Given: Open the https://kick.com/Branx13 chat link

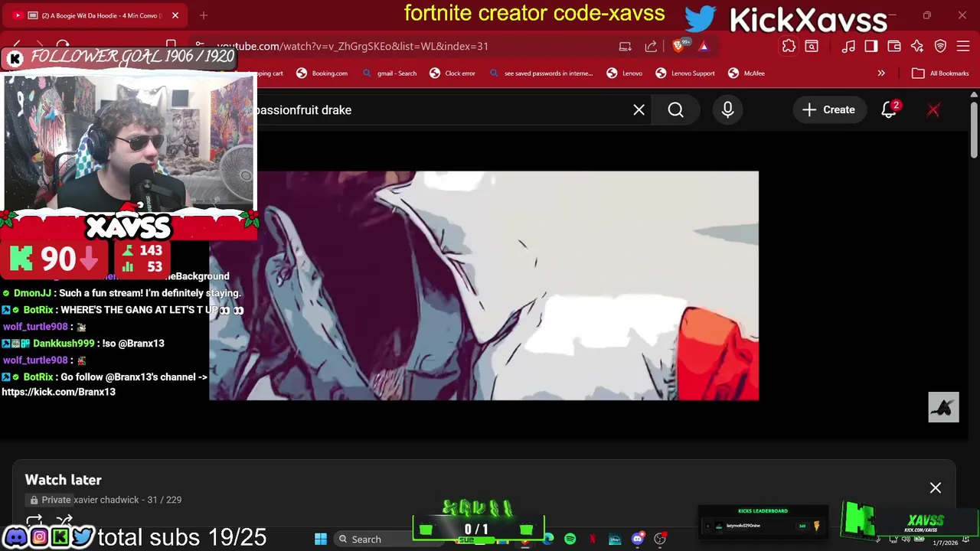Looking at the screenshot, I should (58, 392).
